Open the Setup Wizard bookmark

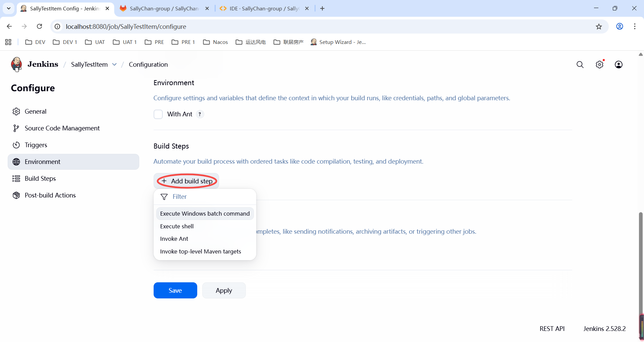coord(338,42)
